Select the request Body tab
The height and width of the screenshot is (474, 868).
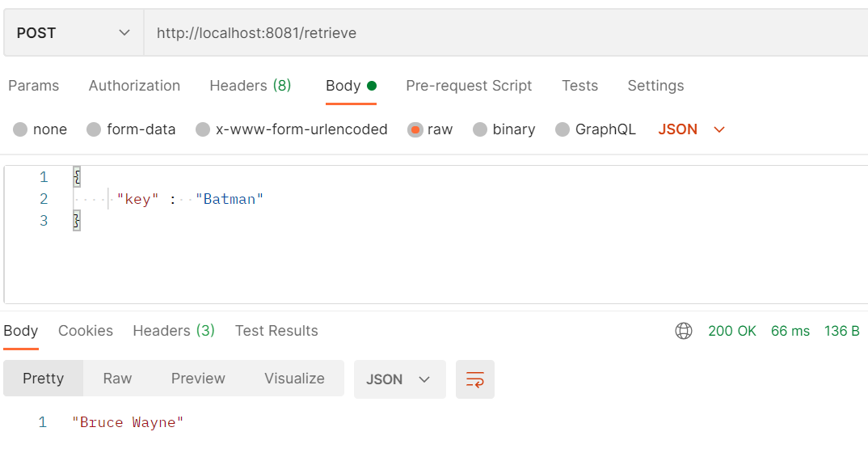click(x=351, y=86)
